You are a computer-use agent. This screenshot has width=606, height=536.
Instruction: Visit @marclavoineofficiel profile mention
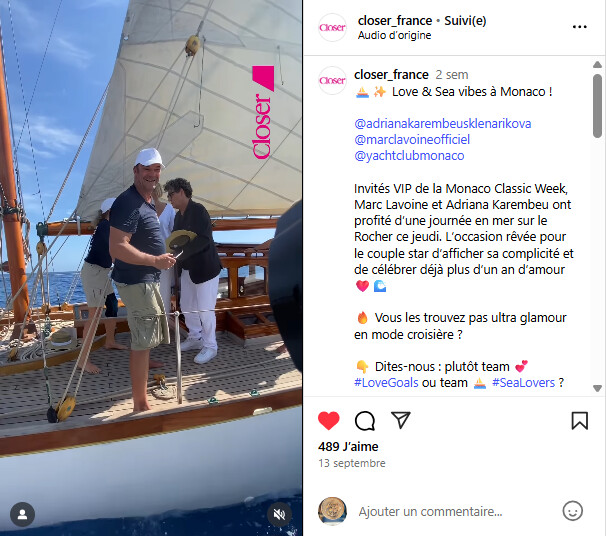point(412,140)
